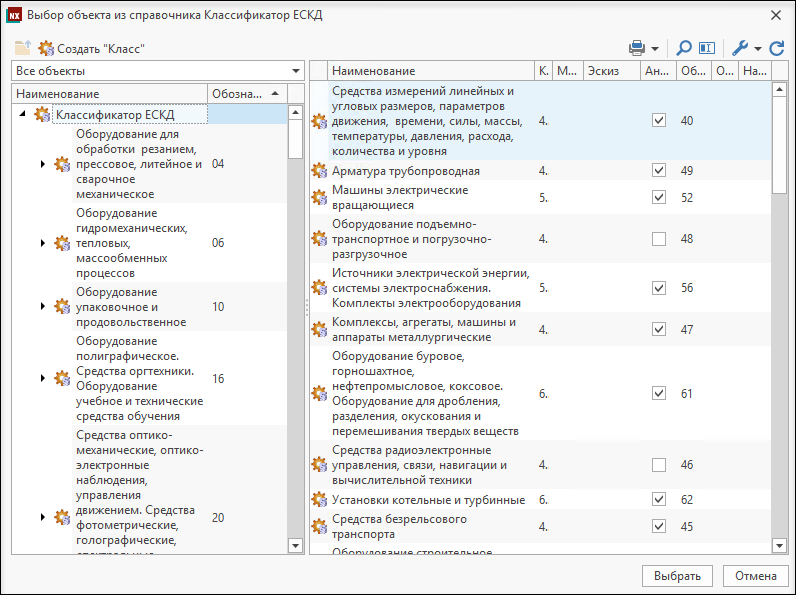The width and height of the screenshot is (796, 595).
Task: Click the Отмена button
Action: pos(755,576)
